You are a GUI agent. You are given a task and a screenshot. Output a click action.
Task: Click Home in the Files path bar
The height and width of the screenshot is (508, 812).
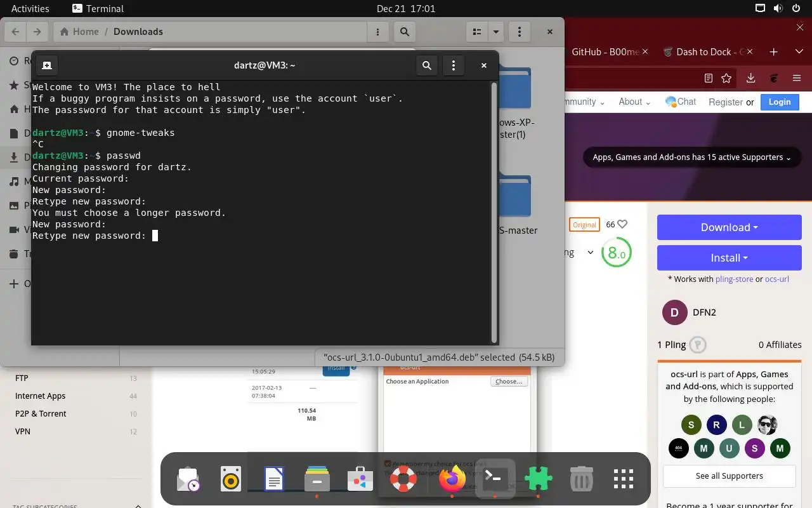(x=79, y=32)
